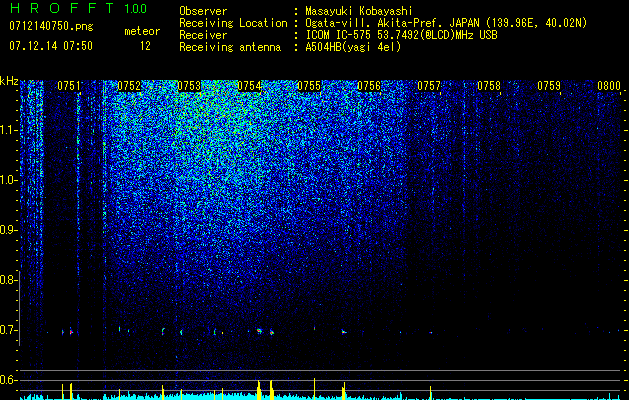The width and height of the screenshot is (629, 400).
Task: Click the date stamp 07.12.14 07:50
Action: coord(51,46)
